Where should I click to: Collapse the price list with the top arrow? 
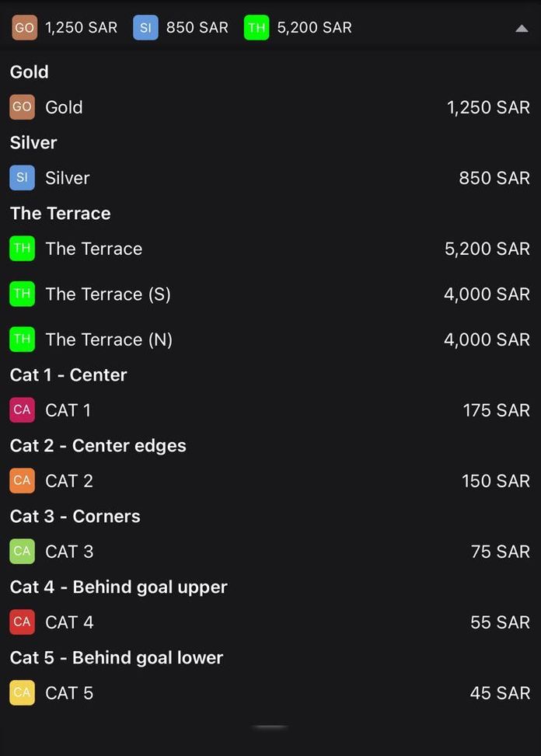pyautogui.click(x=522, y=29)
